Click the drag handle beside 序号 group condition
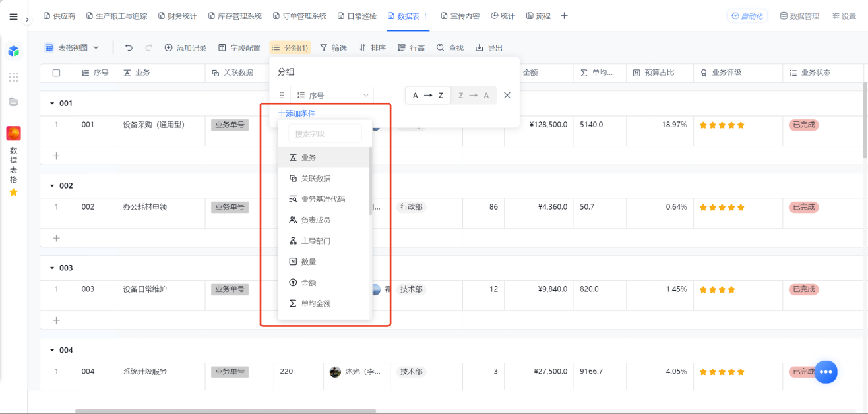This screenshot has width=868, height=414. (282, 95)
